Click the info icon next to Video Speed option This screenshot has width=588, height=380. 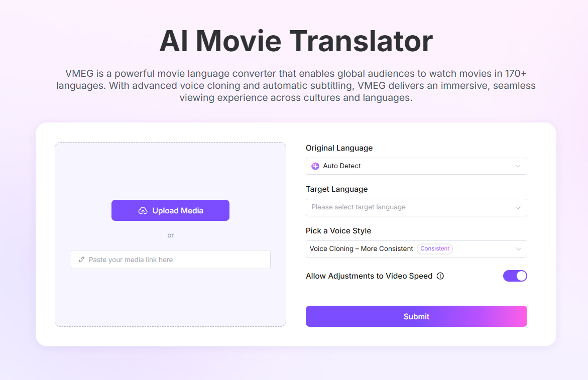pos(440,276)
